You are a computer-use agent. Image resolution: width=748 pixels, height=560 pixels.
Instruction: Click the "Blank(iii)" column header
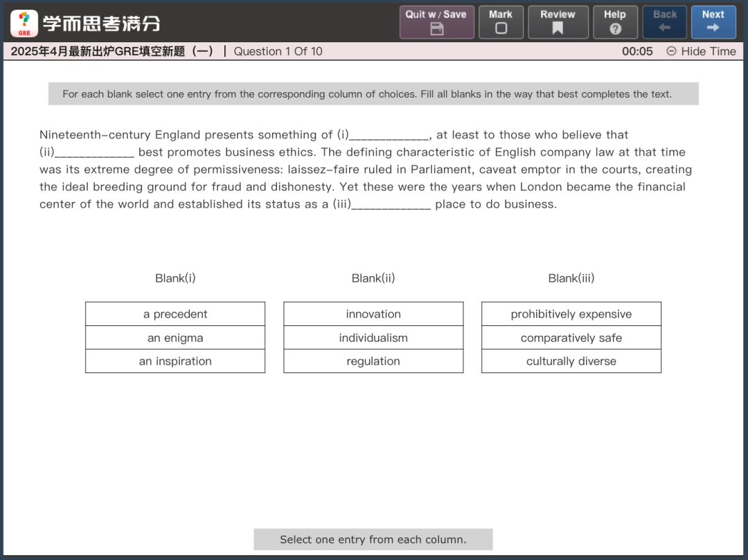point(571,278)
